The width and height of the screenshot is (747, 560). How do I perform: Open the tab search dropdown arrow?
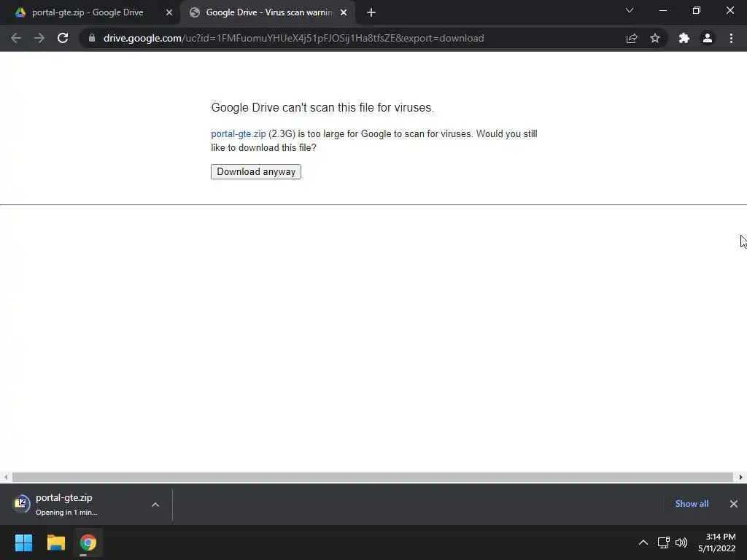[630, 10]
